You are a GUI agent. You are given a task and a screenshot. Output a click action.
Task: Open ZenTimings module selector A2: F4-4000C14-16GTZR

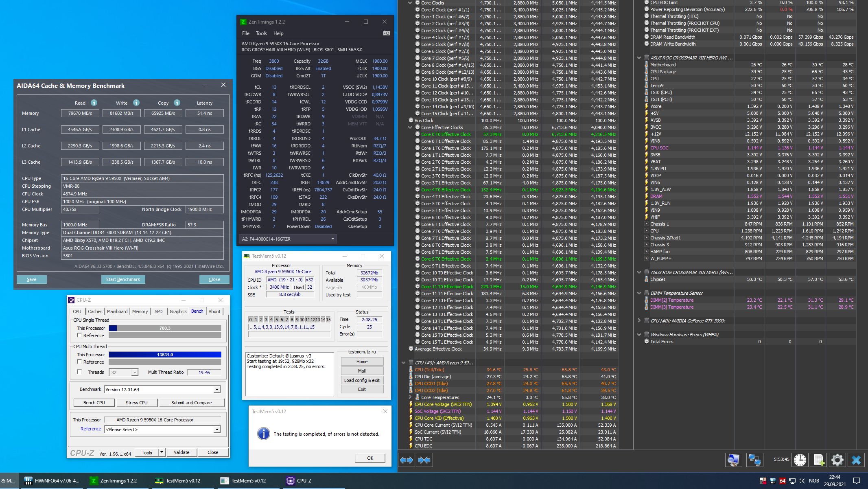(288, 239)
